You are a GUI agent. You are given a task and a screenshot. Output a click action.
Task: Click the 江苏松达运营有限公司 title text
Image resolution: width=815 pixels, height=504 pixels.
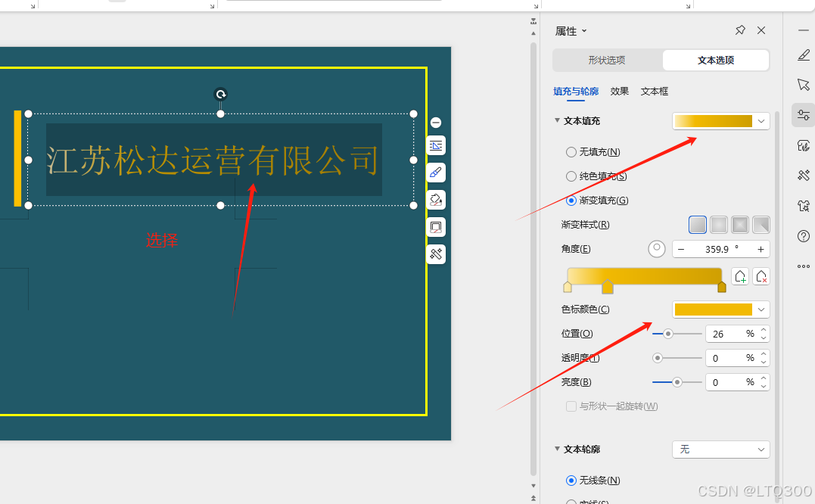coord(213,160)
